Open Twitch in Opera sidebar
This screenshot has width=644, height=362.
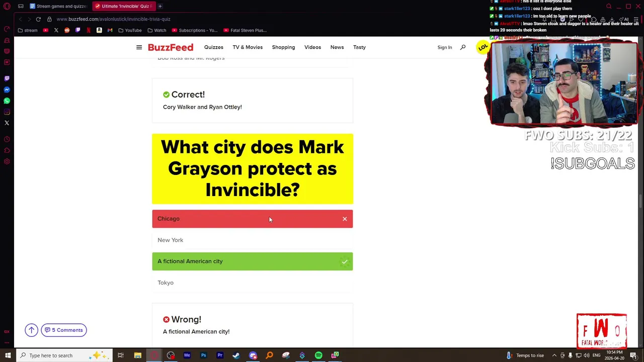7,78
